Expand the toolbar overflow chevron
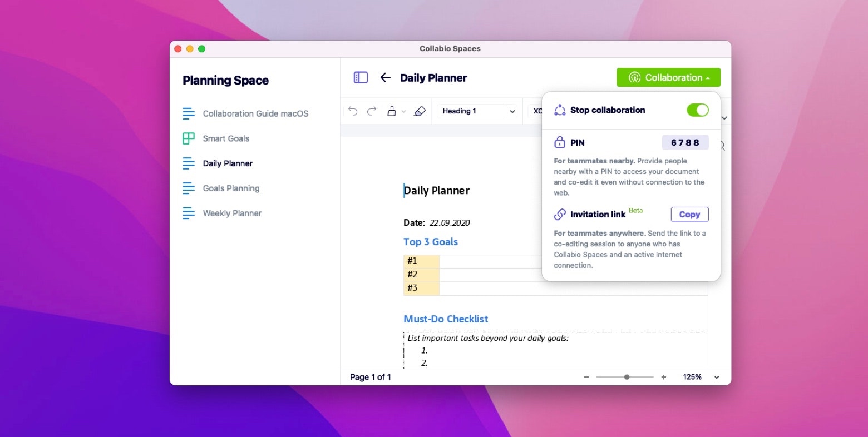The image size is (868, 437). coord(724,118)
